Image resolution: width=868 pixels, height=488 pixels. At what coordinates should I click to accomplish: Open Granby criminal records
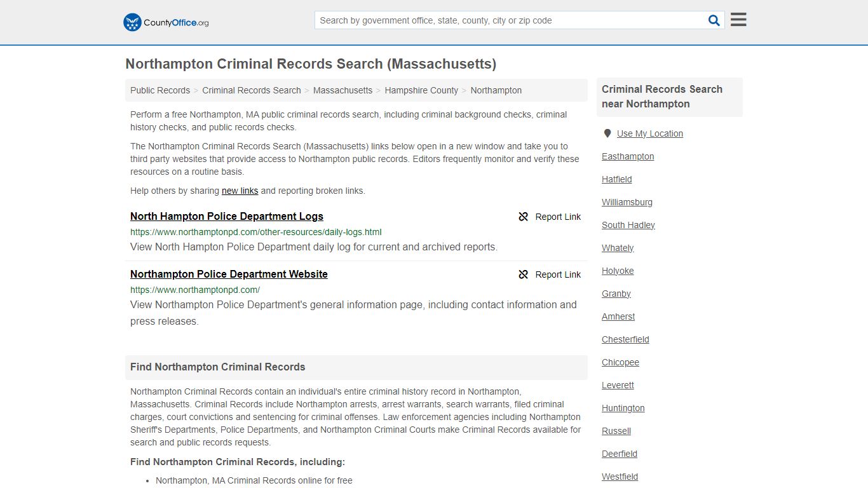tap(616, 294)
